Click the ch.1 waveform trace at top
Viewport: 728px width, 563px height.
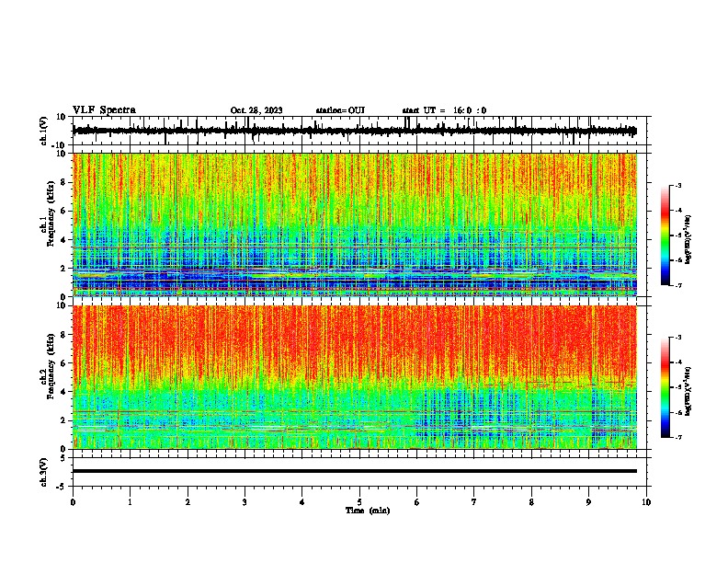pos(355,131)
